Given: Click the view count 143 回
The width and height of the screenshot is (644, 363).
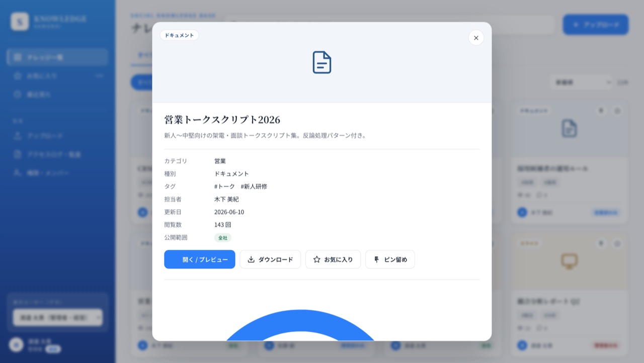Looking at the screenshot, I should (222, 225).
